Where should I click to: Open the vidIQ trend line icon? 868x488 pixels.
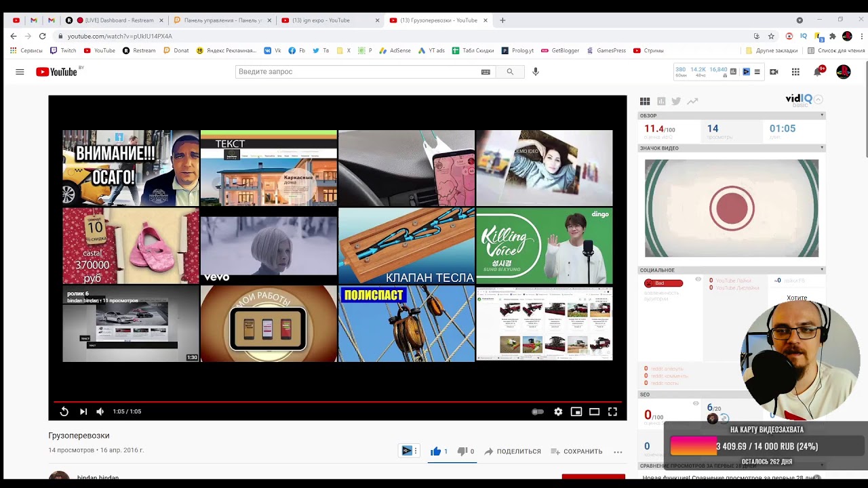click(692, 101)
